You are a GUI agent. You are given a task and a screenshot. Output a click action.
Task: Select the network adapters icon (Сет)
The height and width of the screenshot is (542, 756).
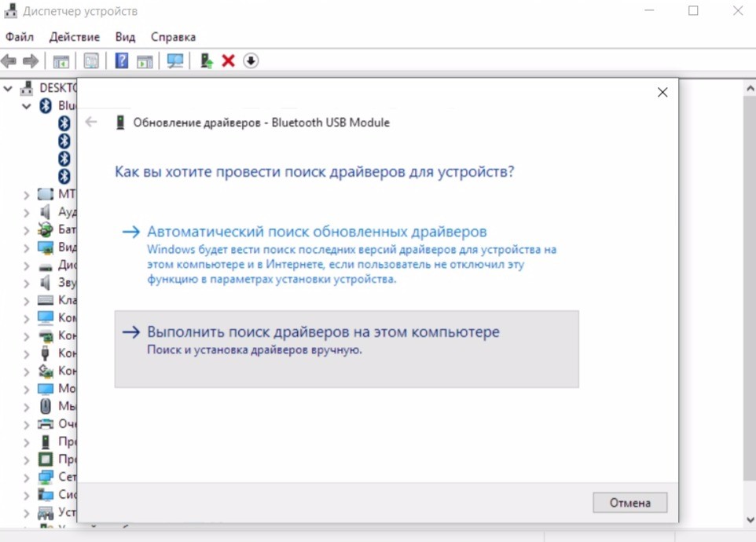(46, 477)
